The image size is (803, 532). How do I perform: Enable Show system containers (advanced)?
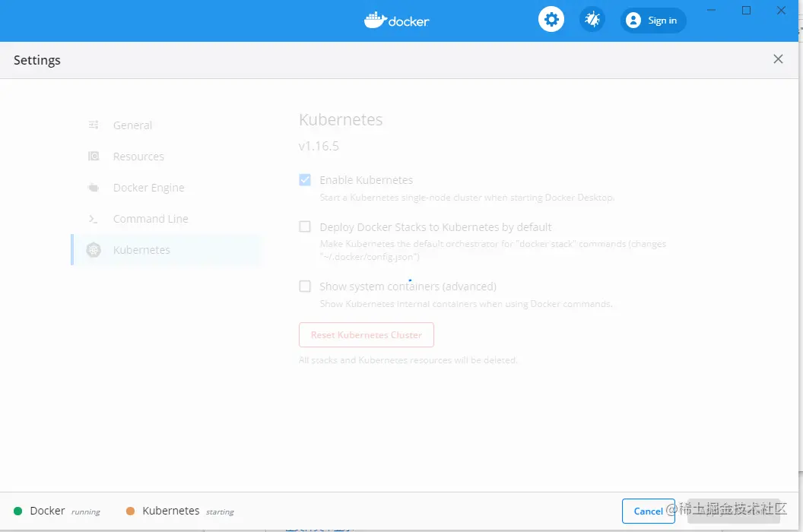tap(305, 286)
